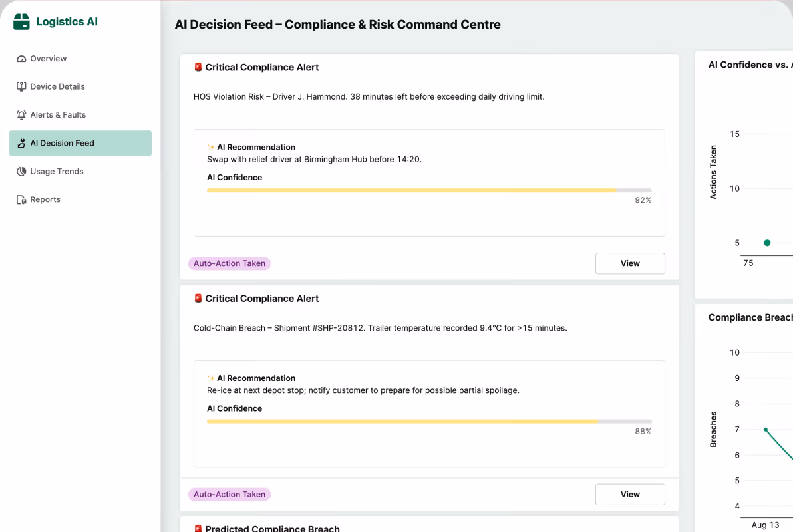The height and width of the screenshot is (532, 793).
Task: Click the Alerts & Faults bell icon
Action: 21,115
